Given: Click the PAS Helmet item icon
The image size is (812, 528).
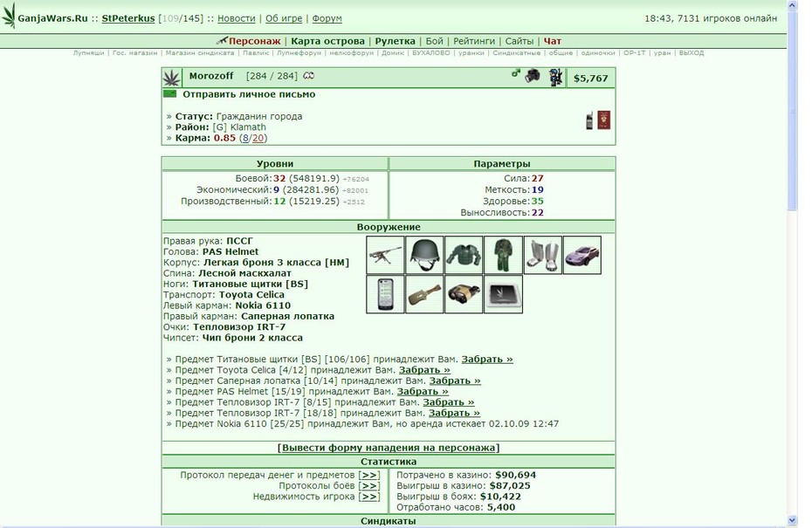Looking at the screenshot, I should [x=424, y=255].
